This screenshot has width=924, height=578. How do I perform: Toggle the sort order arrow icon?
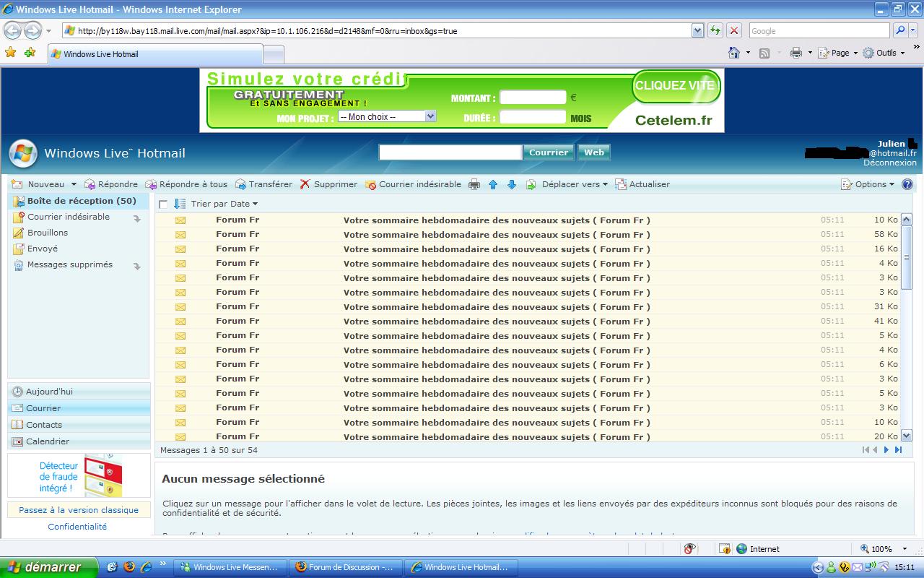(180, 204)
